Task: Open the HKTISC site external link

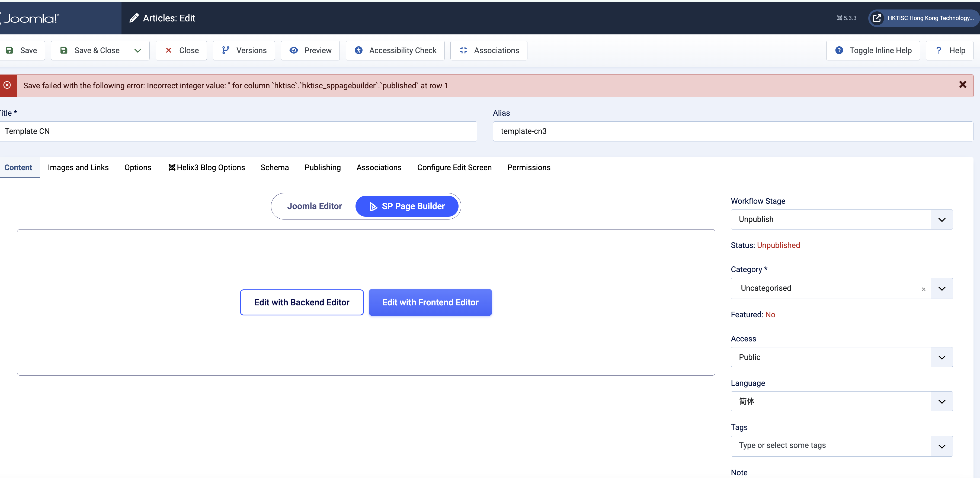Action: tap(923, 18)
